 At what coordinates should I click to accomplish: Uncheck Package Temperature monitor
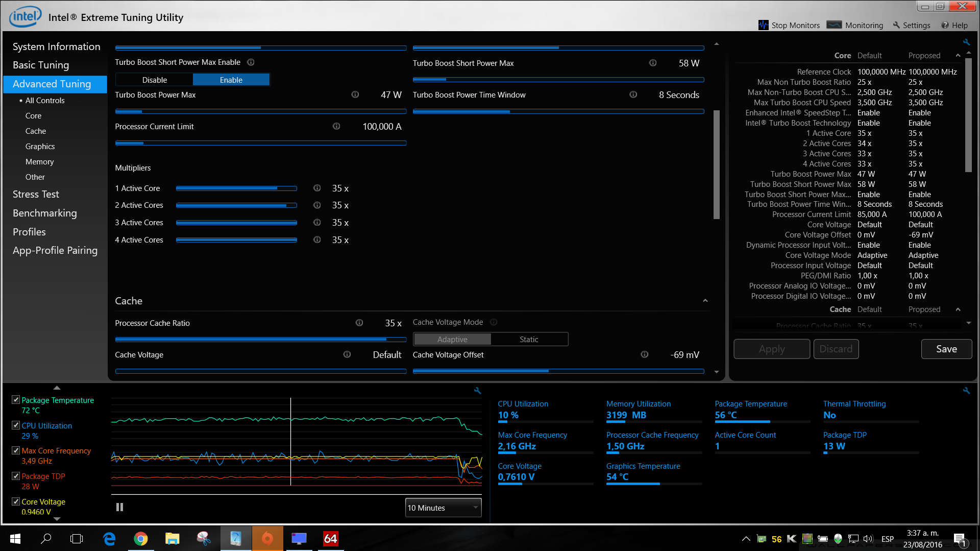coord(16,400)
